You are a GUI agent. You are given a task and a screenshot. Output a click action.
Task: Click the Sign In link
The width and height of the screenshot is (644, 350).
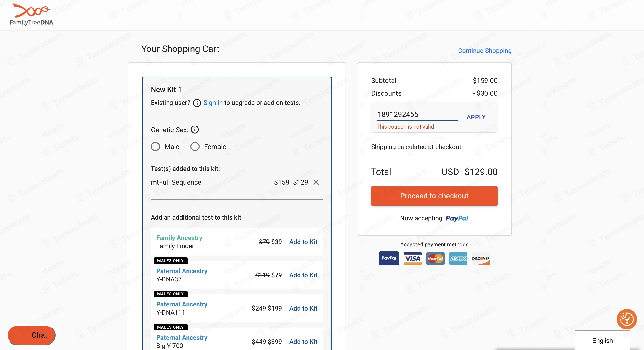click(x=213, y=103)
